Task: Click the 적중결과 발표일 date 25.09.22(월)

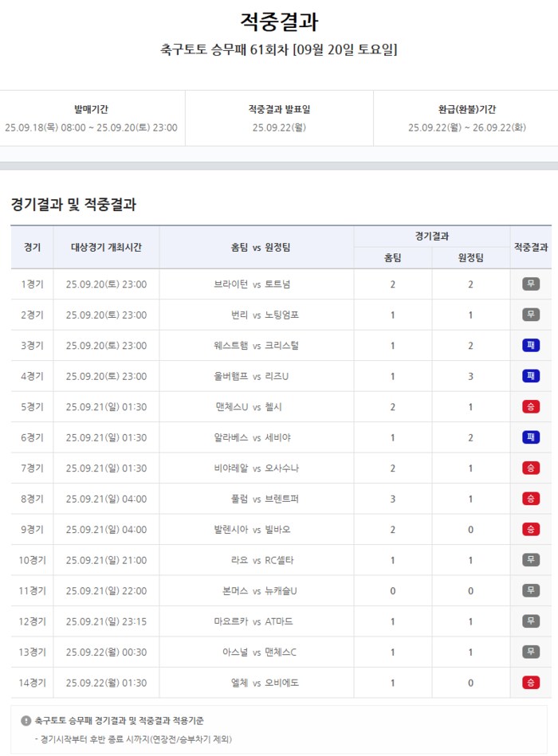Action: point(279,127)
